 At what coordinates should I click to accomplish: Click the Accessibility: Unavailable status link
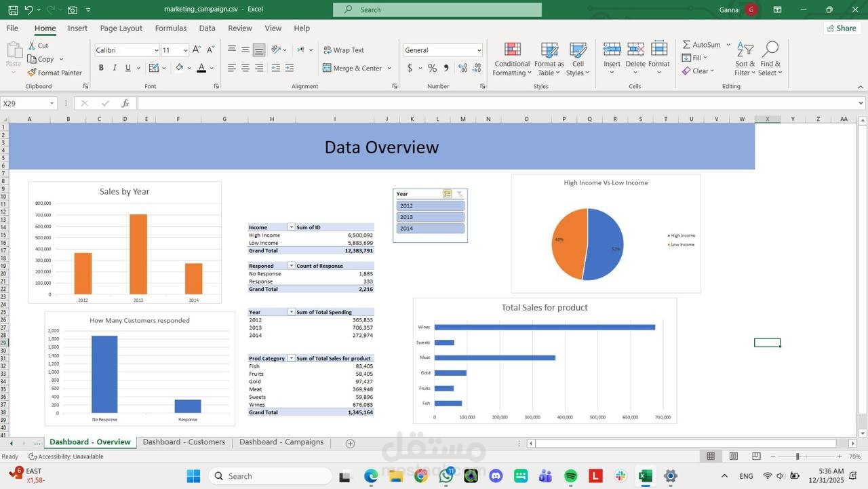[x=68, y=456]
